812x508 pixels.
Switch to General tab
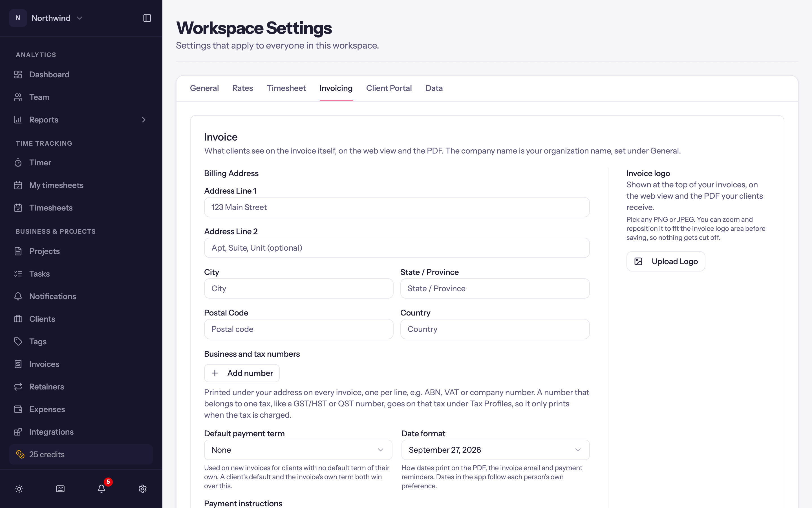tap(204, 88)
